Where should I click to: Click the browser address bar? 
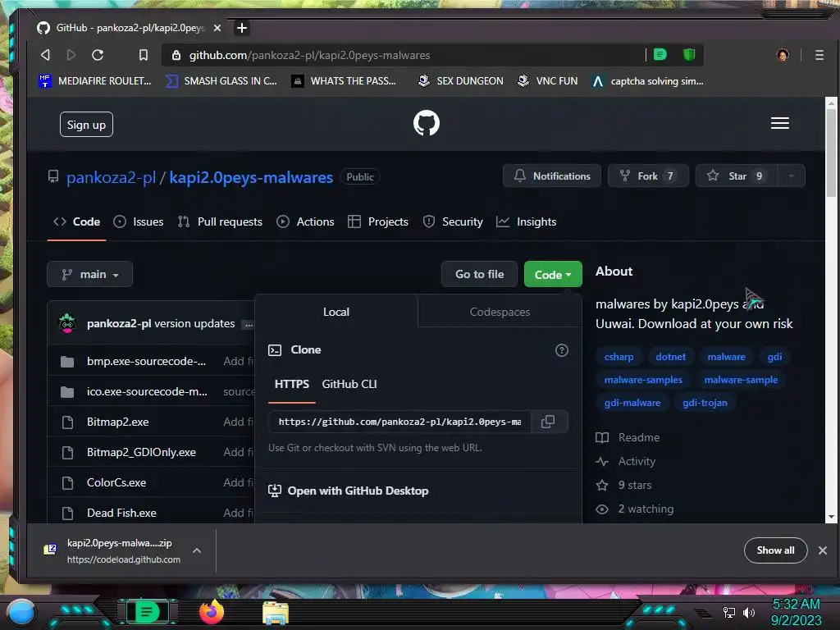click(402, 55)
